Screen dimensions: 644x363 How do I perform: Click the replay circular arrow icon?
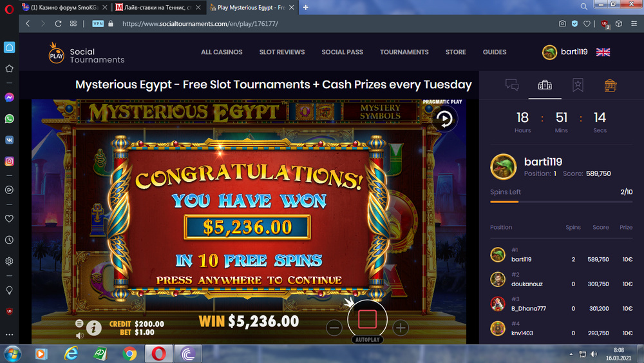(x=444, y=119)
